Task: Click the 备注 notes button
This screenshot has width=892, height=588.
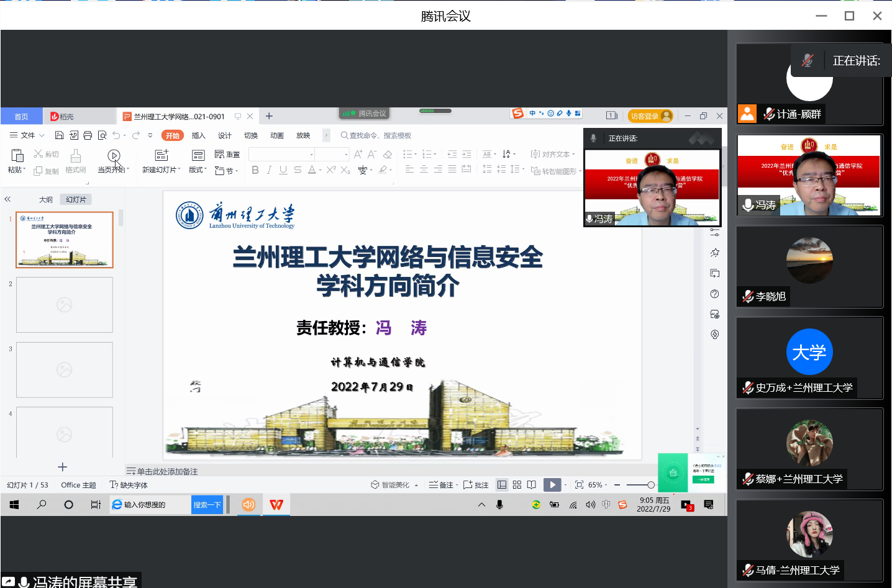Action: pyautogui.click(x=442, y=485)
